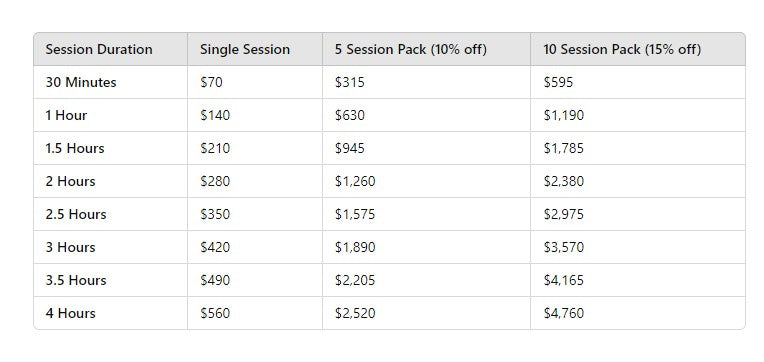Click the $1,785 ten-session price
Screen dimensions: 764x362
[563, 148]
